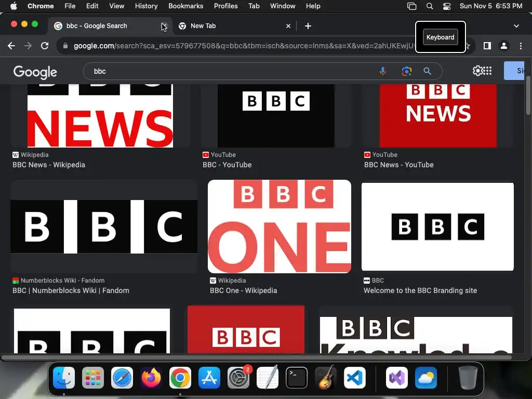Open the File menu
The height and width of the screenshot is (399, 532).
pos(70,6)
